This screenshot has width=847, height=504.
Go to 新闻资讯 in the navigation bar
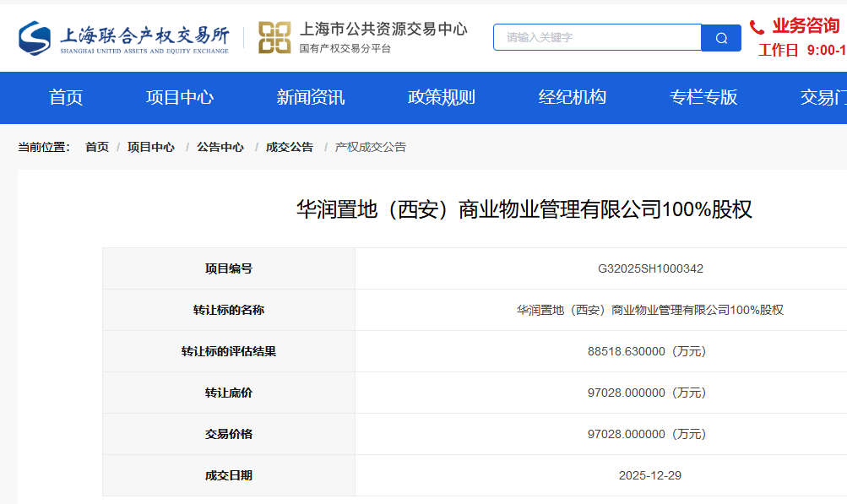coord(311,98)
